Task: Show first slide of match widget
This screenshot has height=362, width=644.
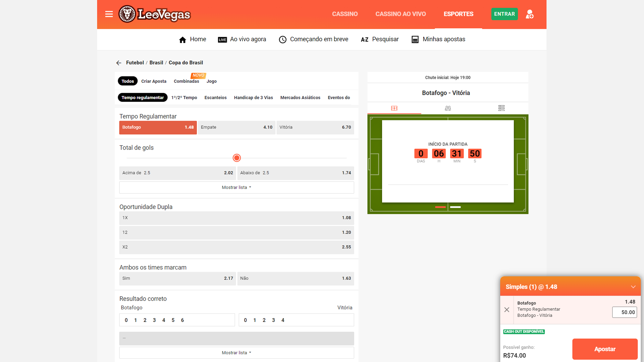Action: pyautogui.click(x=440, y=207)
